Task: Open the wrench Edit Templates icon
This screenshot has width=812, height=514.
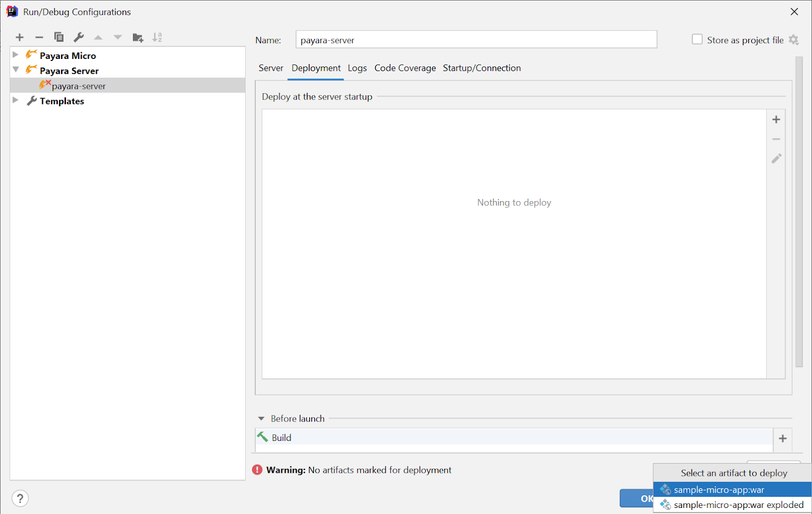Action: coord(79,37)
